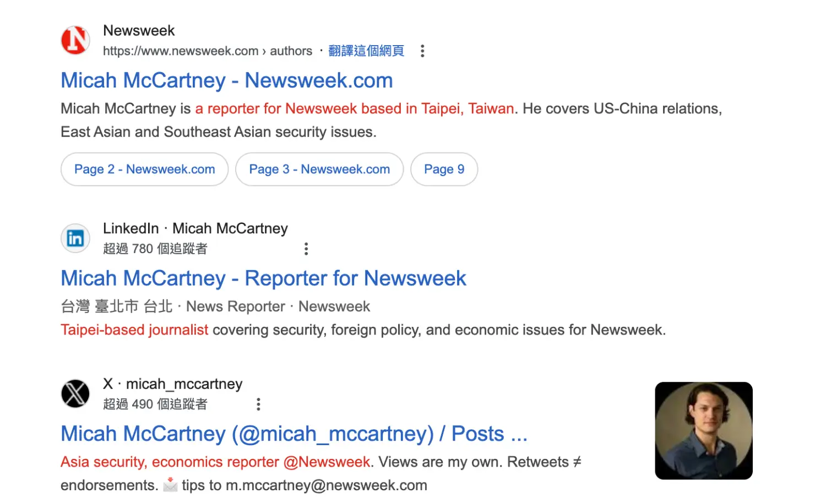Open more options for LinkedIn result
The width and height of the screenshot is (826, 504).
(x=306, y=249)
